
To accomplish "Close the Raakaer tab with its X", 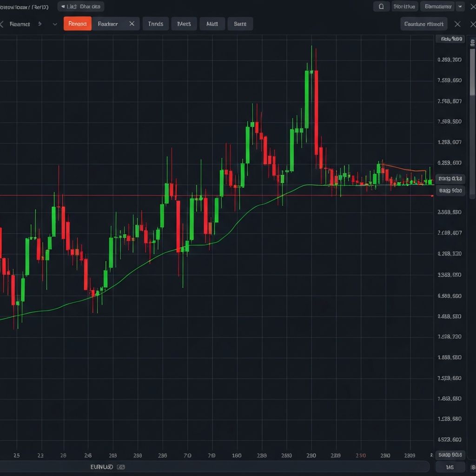I will [132, 24].
